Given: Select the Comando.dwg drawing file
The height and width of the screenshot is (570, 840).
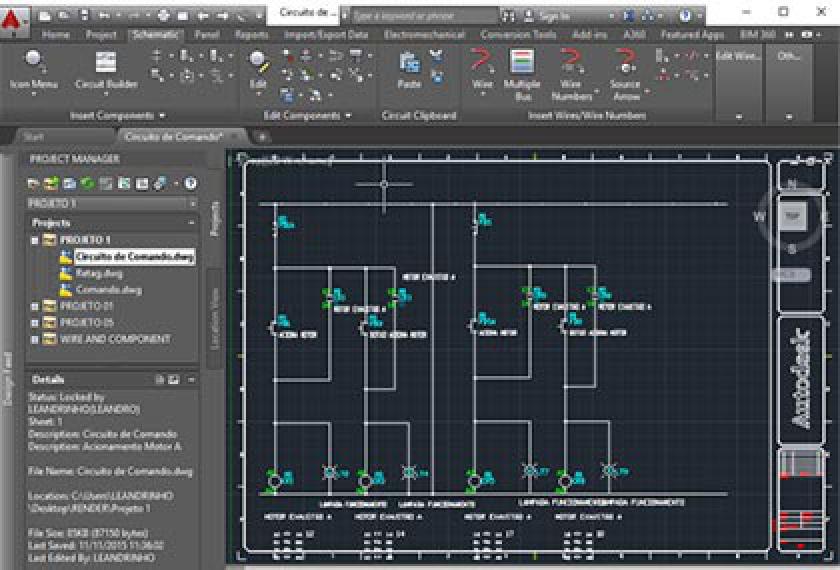Looking at the screenshot, I should pos(108,290).
